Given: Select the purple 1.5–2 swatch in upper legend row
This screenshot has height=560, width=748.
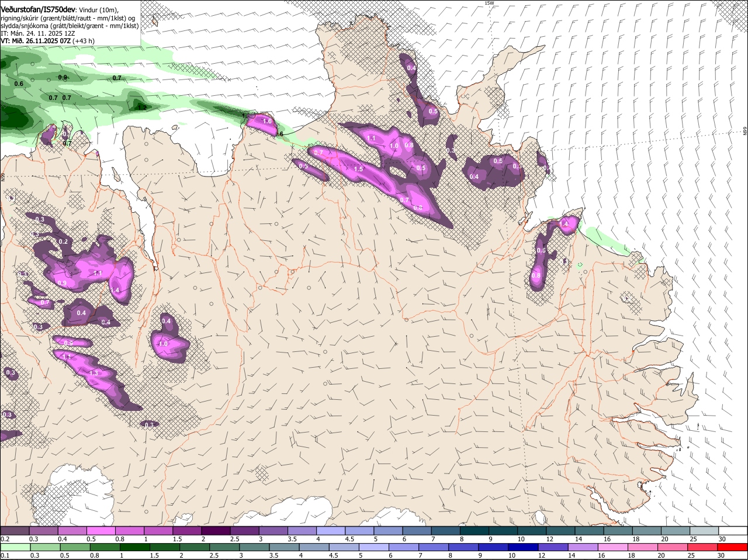Looking at the screenshot, I should pos(186,531).
